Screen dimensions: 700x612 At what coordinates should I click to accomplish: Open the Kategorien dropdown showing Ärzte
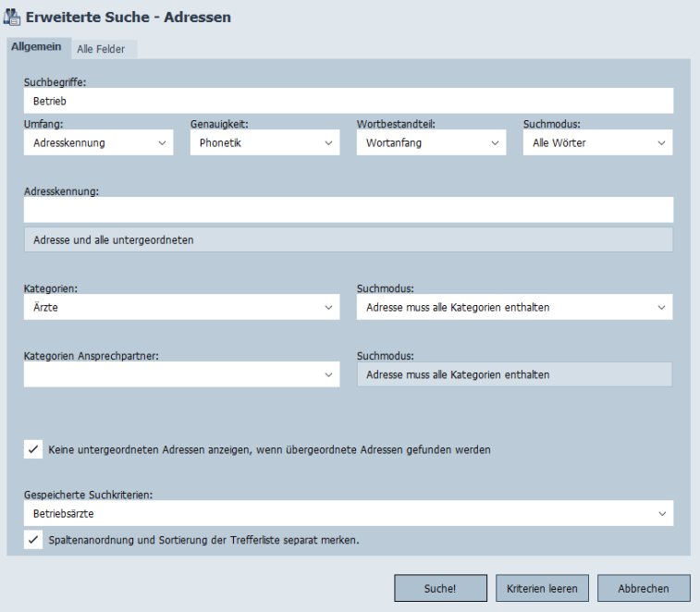[181, 308]
